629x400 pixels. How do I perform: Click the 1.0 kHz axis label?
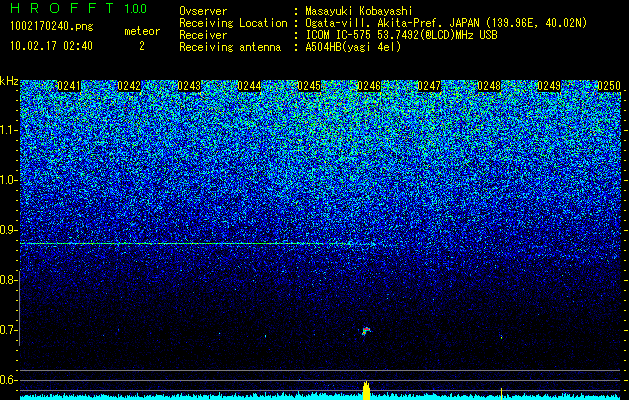[8, 180]
